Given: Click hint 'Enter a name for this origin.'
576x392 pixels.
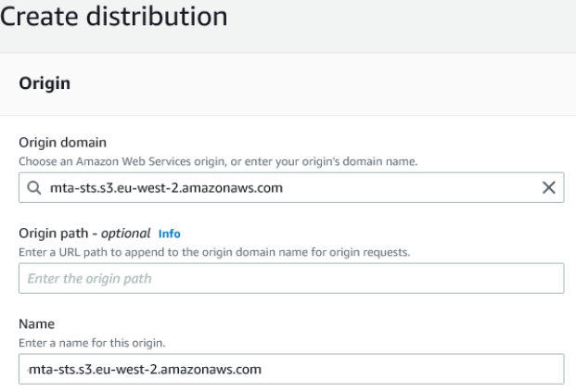Looking at the screenshot, I should [92, 343].
